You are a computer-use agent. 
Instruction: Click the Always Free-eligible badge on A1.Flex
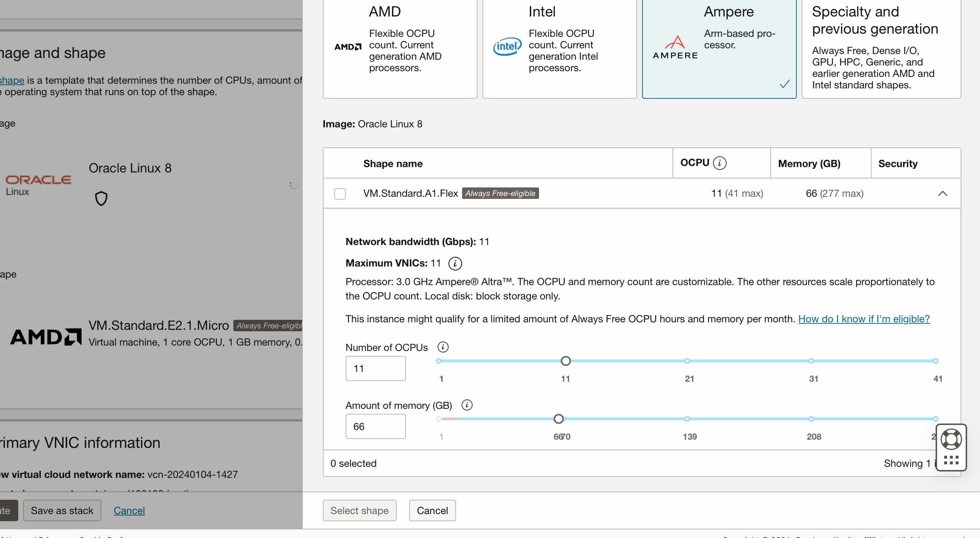click(x=500, y=193)
